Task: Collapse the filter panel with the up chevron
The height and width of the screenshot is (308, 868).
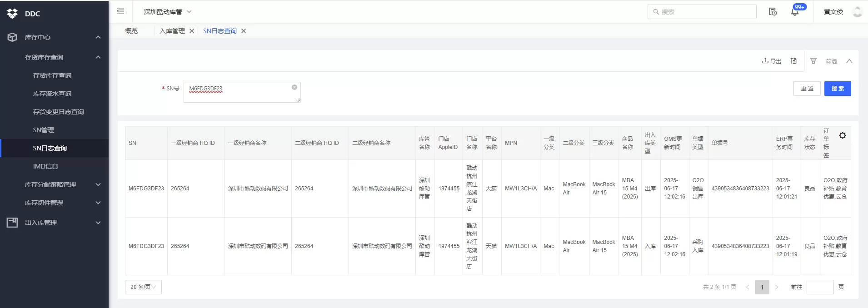Action: point(849,61)
